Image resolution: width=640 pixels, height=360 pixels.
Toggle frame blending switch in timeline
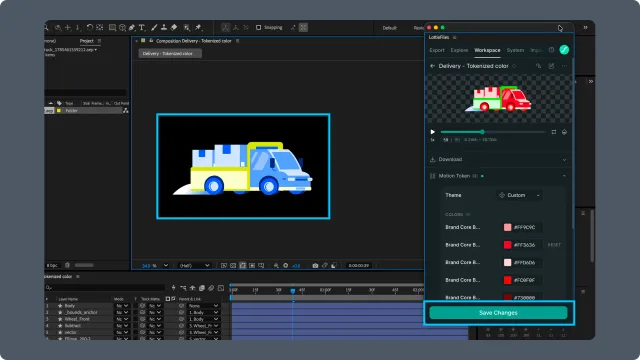click(x=202, y=288)
